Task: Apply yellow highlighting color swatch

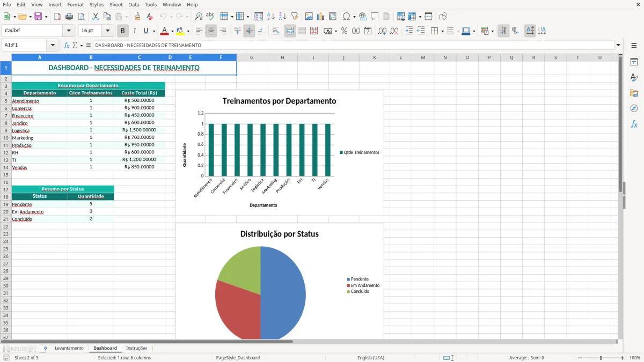Action: 180,31
